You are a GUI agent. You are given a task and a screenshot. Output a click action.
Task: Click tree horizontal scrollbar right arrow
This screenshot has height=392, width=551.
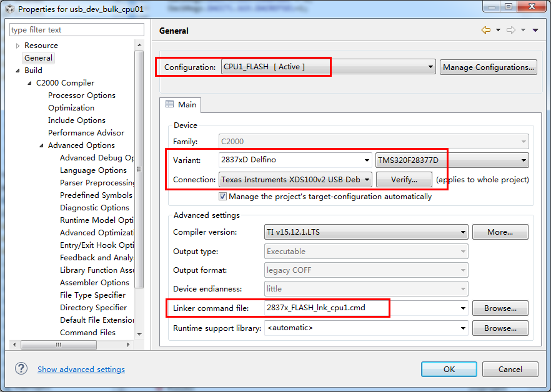[x=128, y=345]
